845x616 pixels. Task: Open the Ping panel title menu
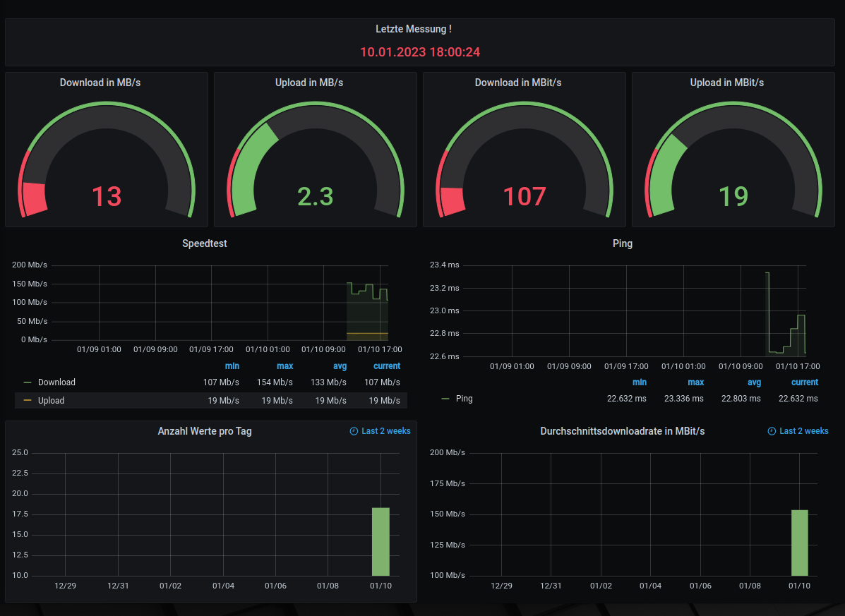(623, 243)
